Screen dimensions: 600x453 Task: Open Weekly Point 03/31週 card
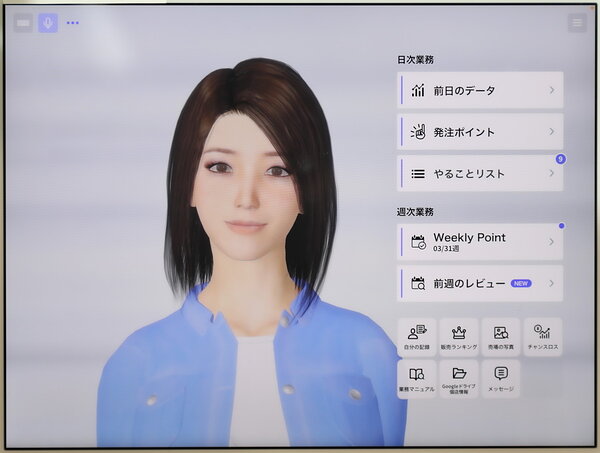point(480,242)
